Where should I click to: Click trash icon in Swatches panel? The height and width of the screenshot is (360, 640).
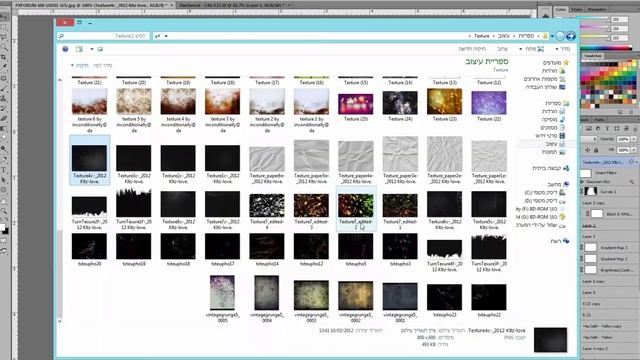pyautogui.click(x=631, y=112)
